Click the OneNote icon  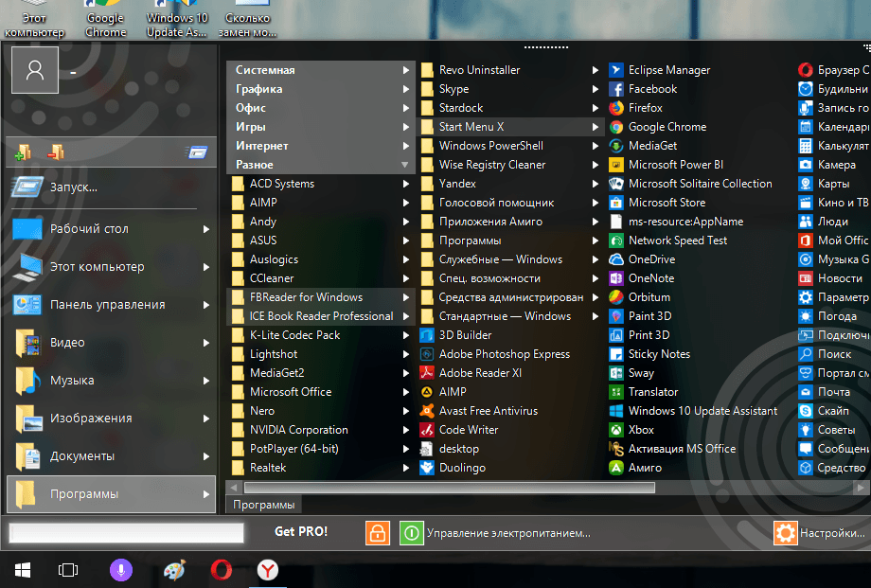[x=616, y=277]
